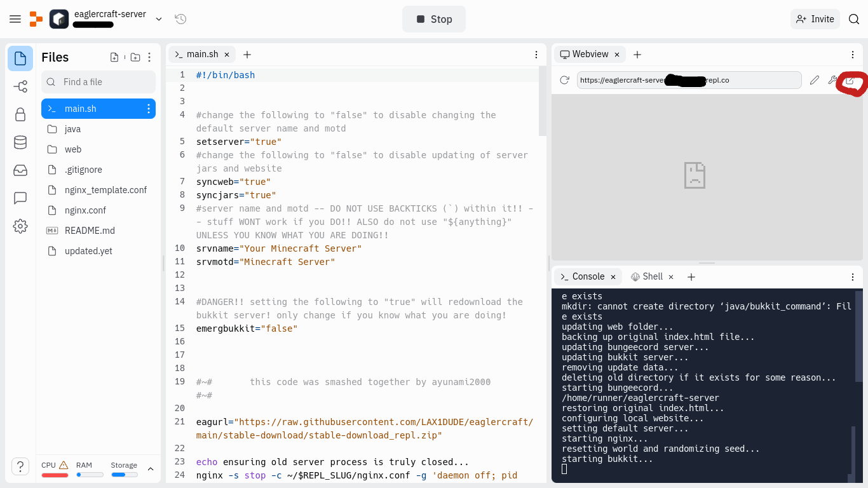Image resolution: width=868 pixels, height=488 pixels.
Task: Open the Database sidebar icon
Action: click(x=20, y=142)
